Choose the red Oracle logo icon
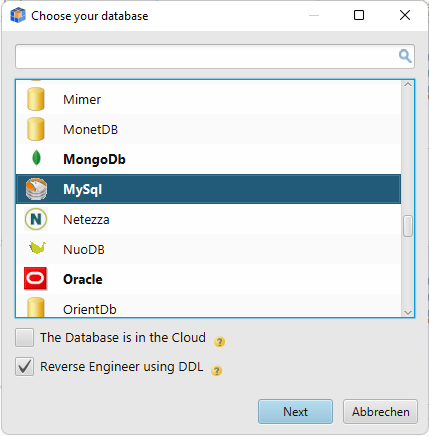 click(x=36, y=278)
